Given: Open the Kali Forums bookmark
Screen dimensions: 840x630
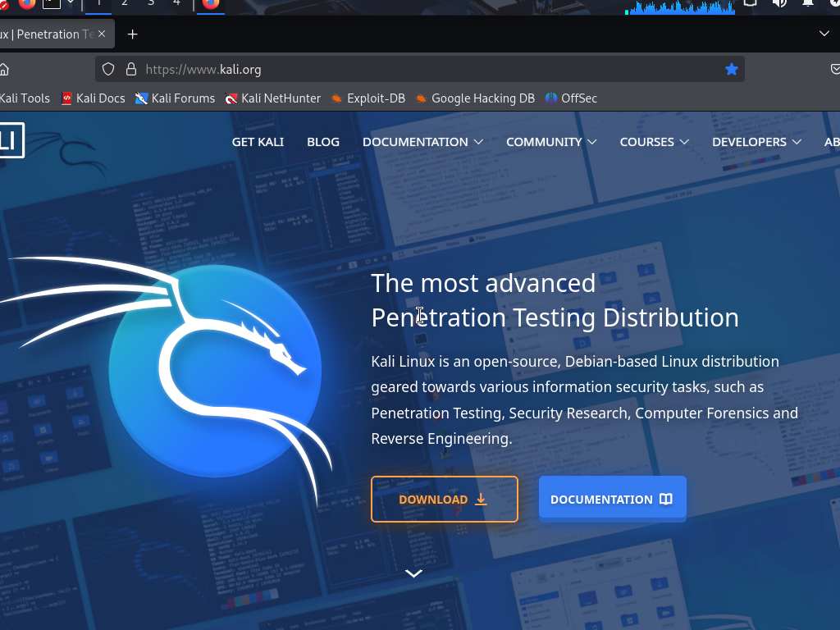Looking at the screenshot, I should point(175,98).
